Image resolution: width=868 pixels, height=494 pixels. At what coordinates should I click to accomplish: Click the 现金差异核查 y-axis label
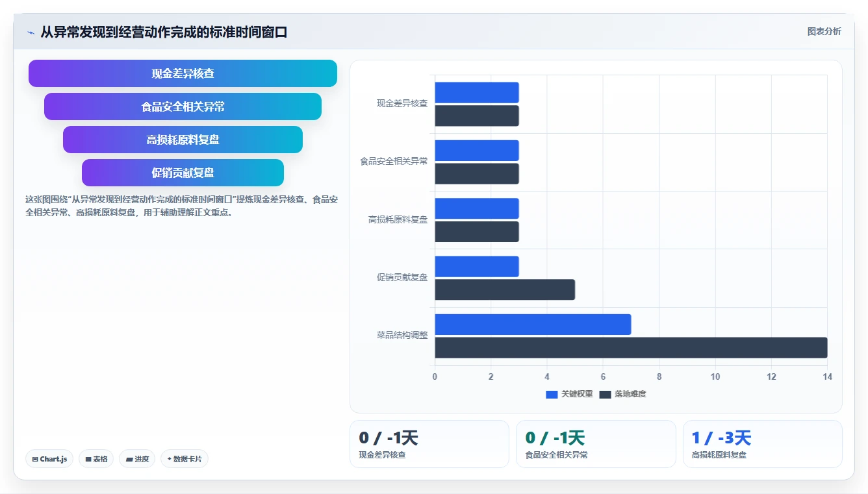point(402,103)
